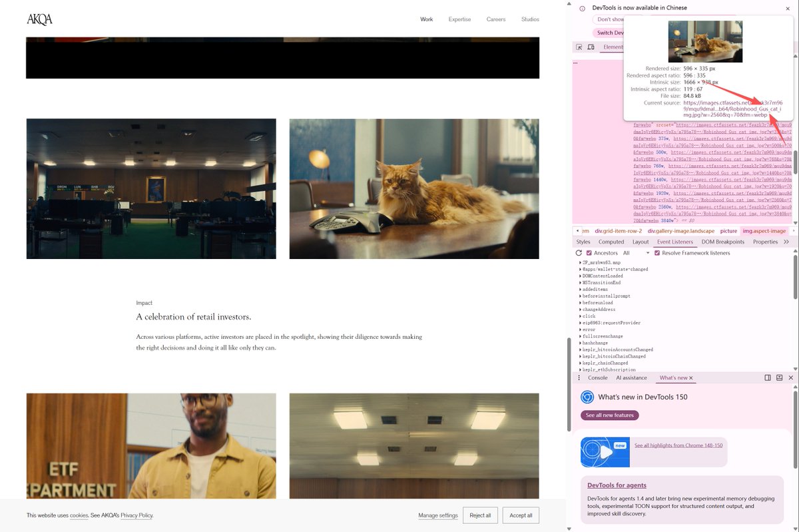Viewport: 799px width, 532px height.
Task: Expand the DOMContentLoaded listener
Action: point(603,276)
